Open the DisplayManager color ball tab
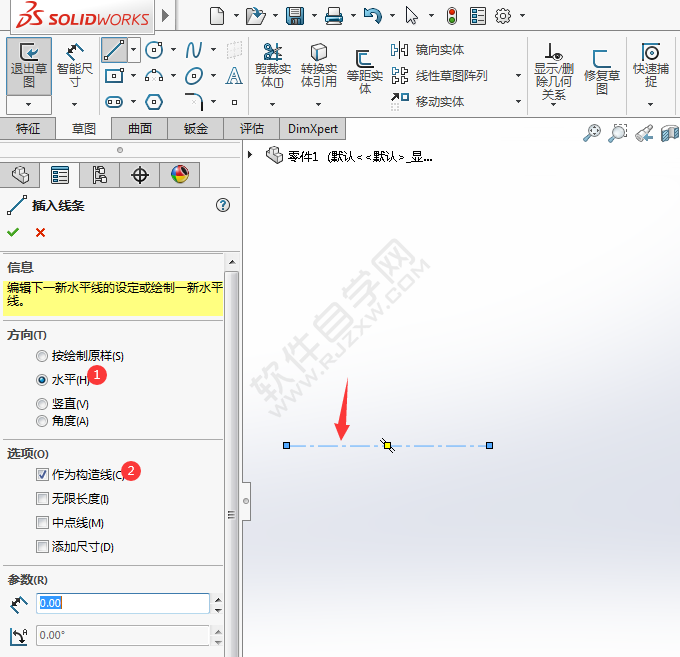This screenshot has height=657, width=680. tap(180, 175)
